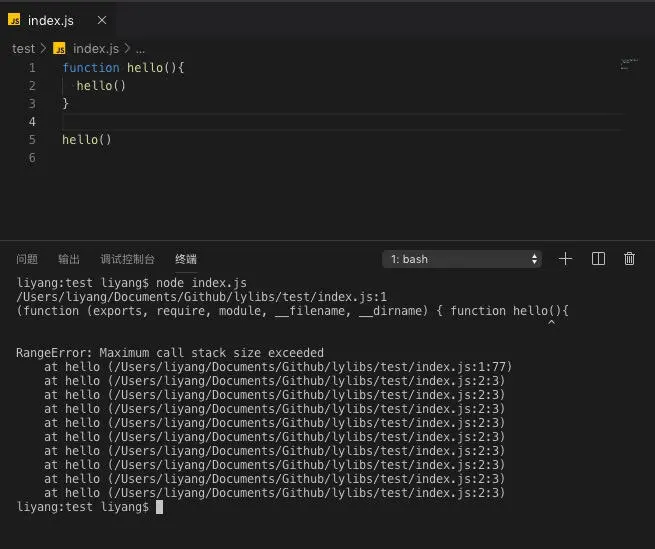
Task: Kill the terminal with the trash icon
Action: pos(630,259)
